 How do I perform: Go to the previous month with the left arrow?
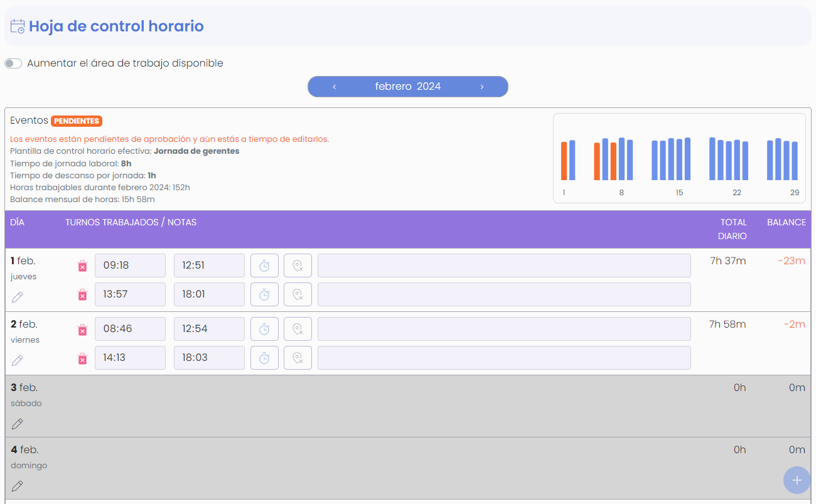coord(334,87)
